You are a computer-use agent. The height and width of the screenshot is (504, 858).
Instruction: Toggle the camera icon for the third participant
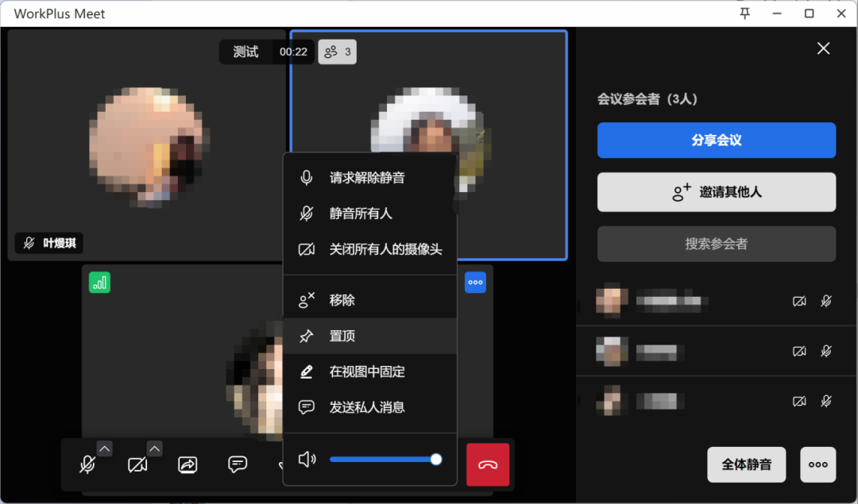click(x=799, y=401)
